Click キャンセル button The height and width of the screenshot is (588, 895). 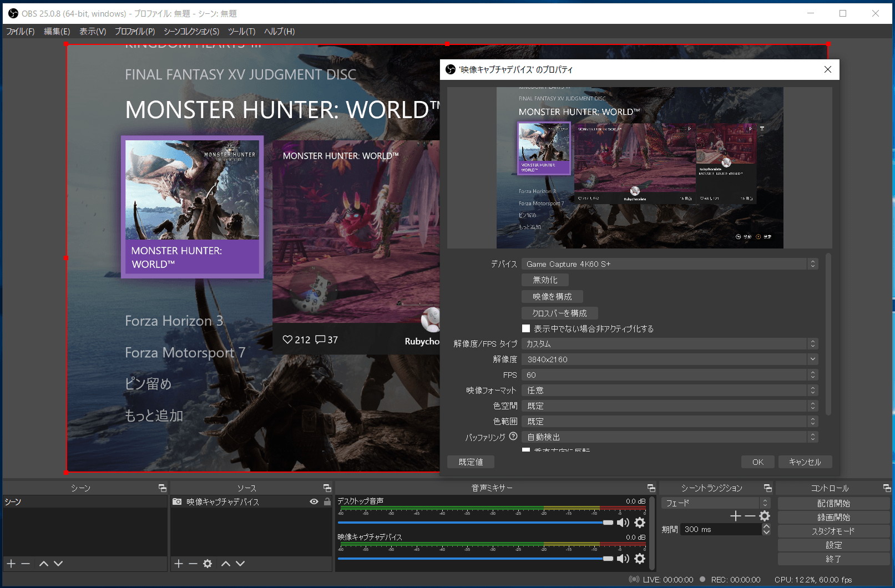805,462
